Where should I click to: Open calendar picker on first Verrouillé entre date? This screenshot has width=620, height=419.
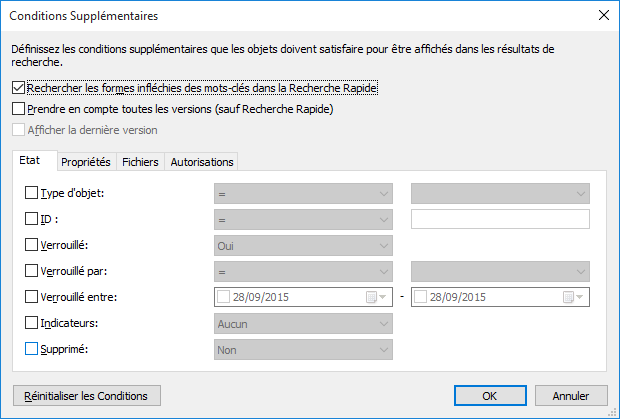pyautogui.click(x=375, y=297)
